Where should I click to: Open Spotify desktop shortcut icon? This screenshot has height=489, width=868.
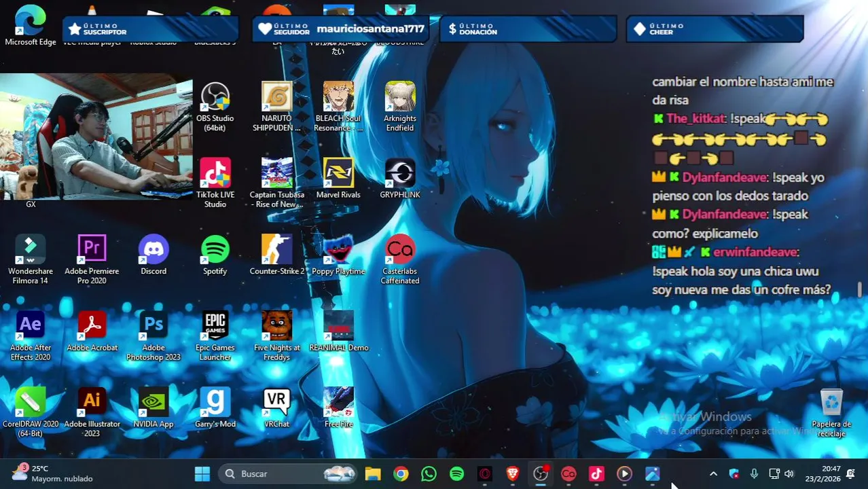point(215,256)
